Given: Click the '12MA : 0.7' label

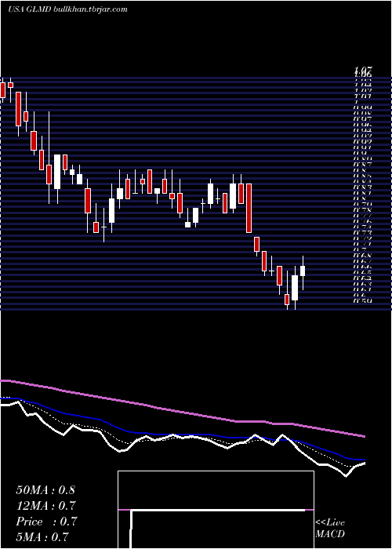Looking at the screenshot, I should 45,506.
